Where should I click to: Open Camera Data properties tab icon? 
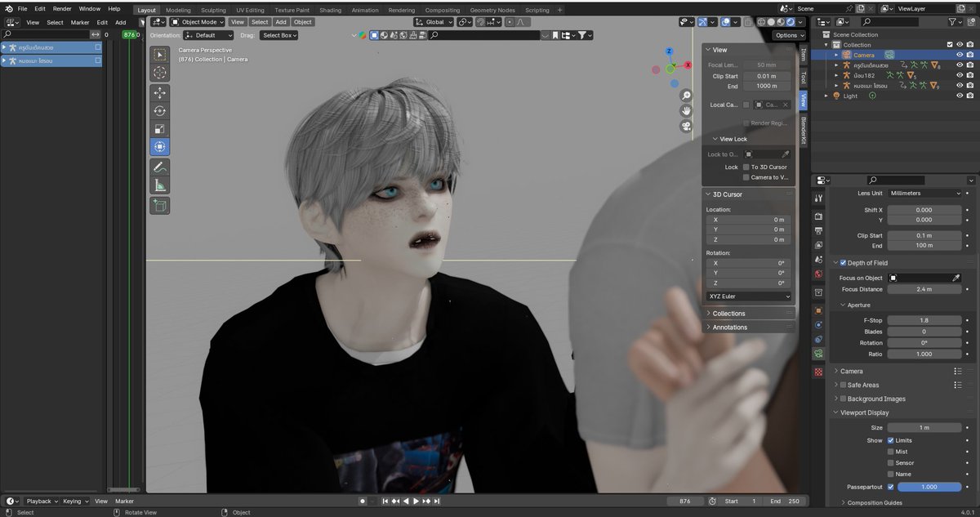(x=818, y=354)
